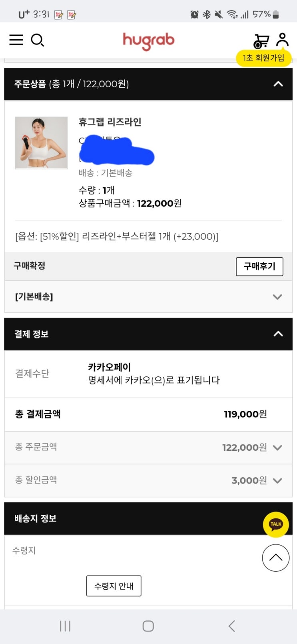This screenshot has width=297, height=644.
Task: Tap the search magnifier icon
Action: tap(37, 40)
